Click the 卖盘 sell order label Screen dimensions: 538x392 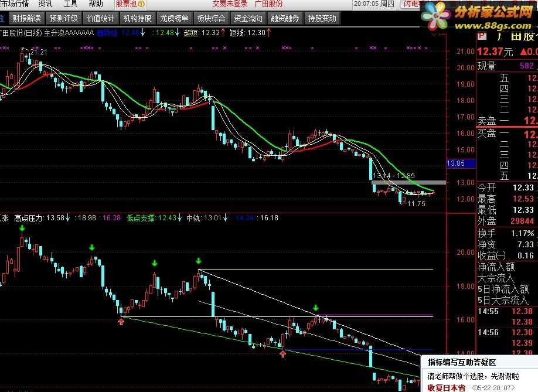[x=486, y=121]
